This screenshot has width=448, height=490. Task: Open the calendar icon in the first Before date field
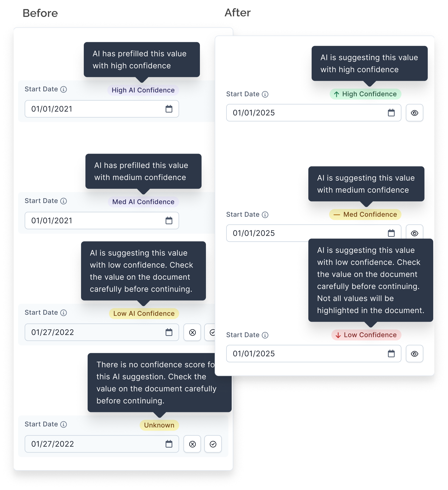pos(169,109)
